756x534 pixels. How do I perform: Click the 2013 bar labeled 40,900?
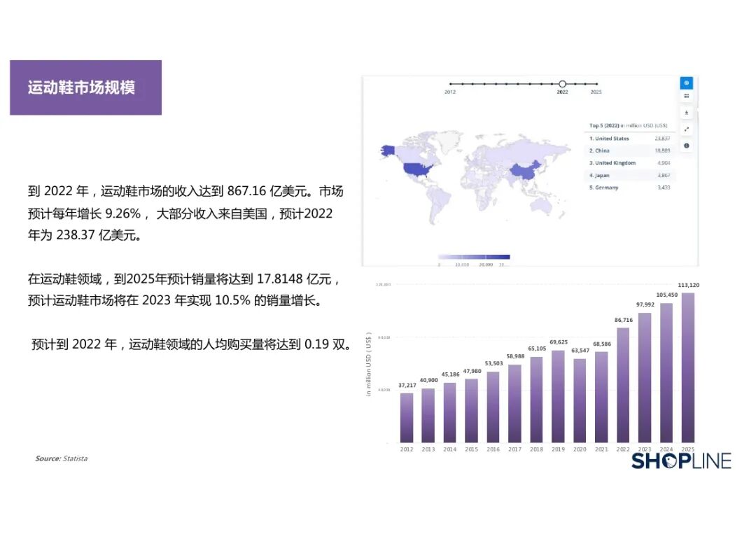click(x=428, y=416)
